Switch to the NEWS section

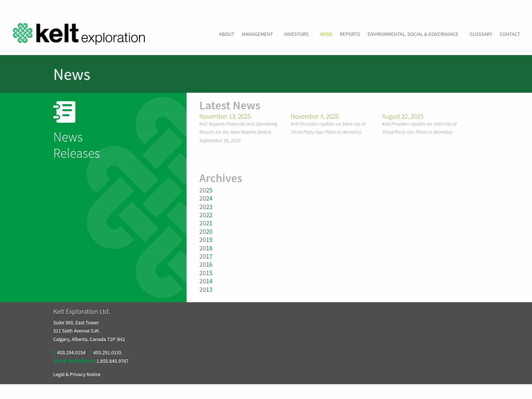click(326, 34)
